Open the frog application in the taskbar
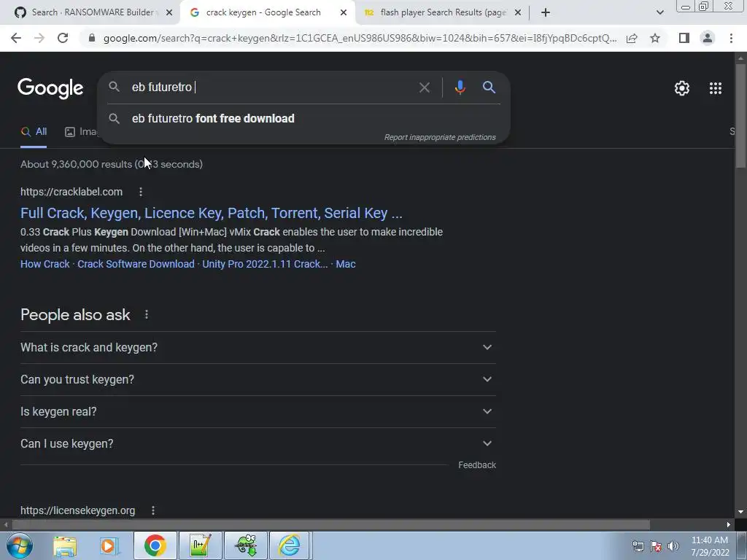Viewport: 747px width, 560px height. (245, 545)
